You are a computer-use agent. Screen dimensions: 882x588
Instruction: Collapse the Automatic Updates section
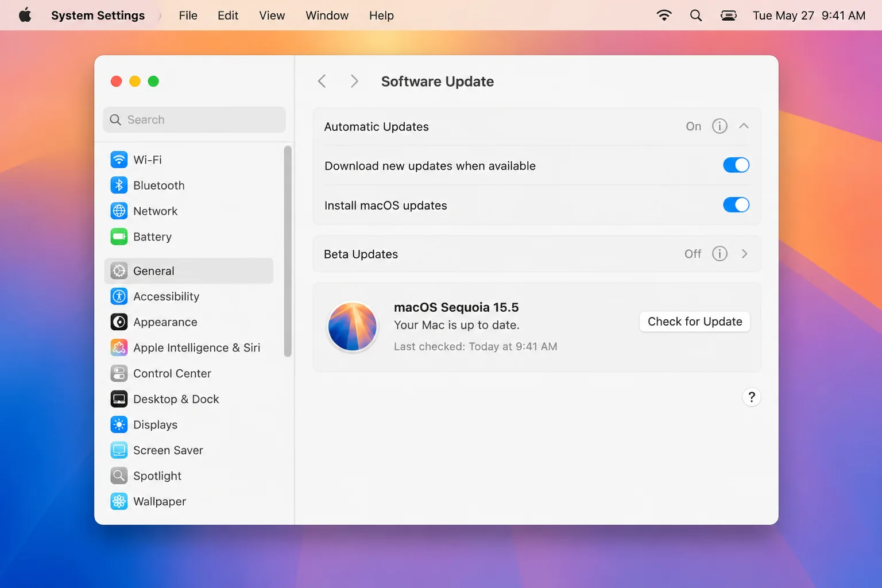(x=744, y=126)
